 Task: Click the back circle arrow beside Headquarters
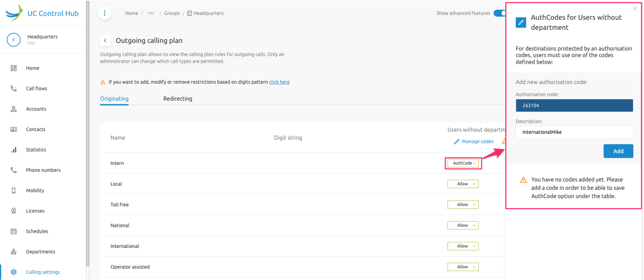[x=14, y=40]
